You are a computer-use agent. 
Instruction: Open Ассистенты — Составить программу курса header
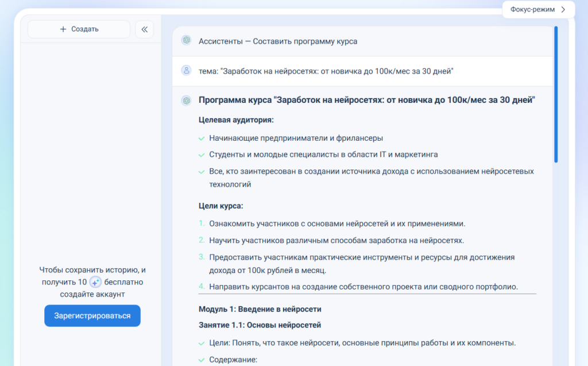(277, 41)
